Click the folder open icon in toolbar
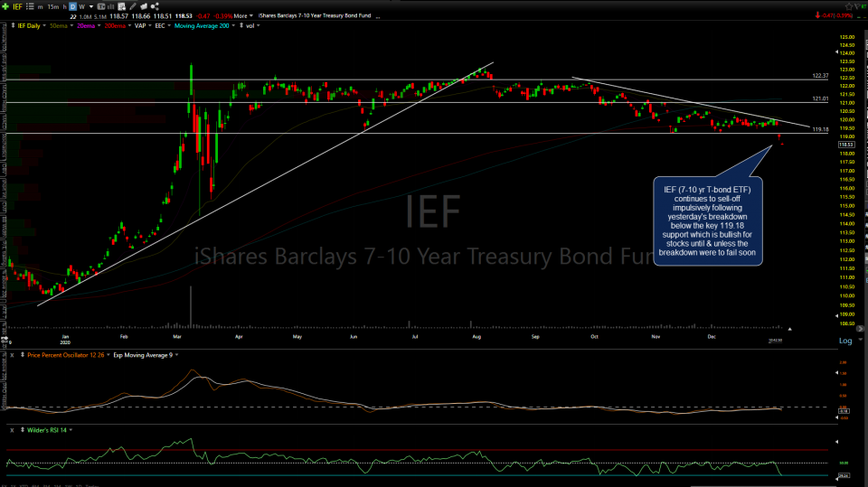Screen dimensions: 868x487 [144, 6]
